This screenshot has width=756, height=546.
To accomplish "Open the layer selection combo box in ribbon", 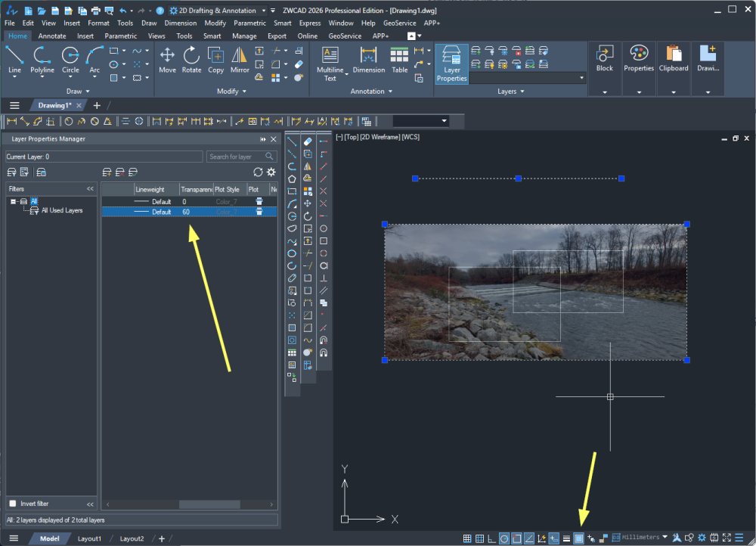I will point(528,78).
